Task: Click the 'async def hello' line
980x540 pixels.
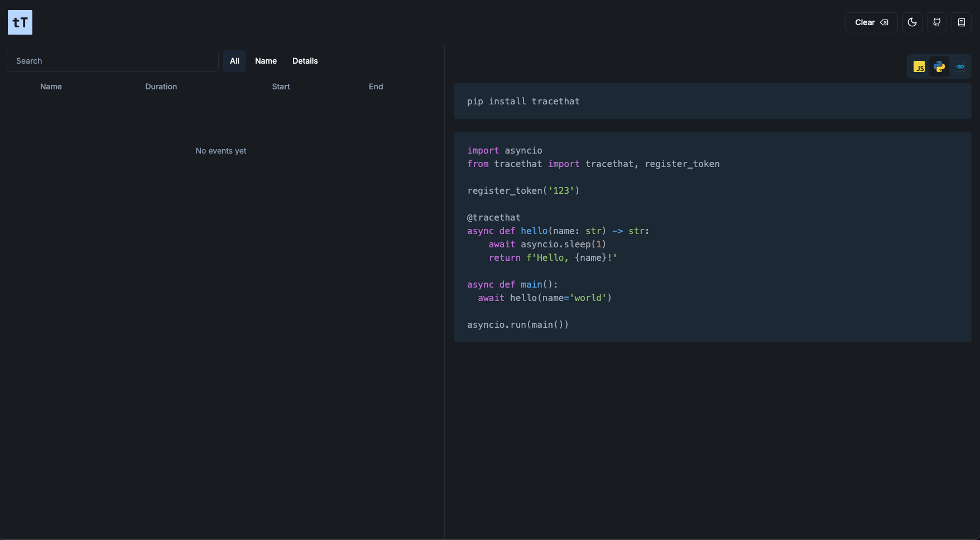Action: click(558, 231)
